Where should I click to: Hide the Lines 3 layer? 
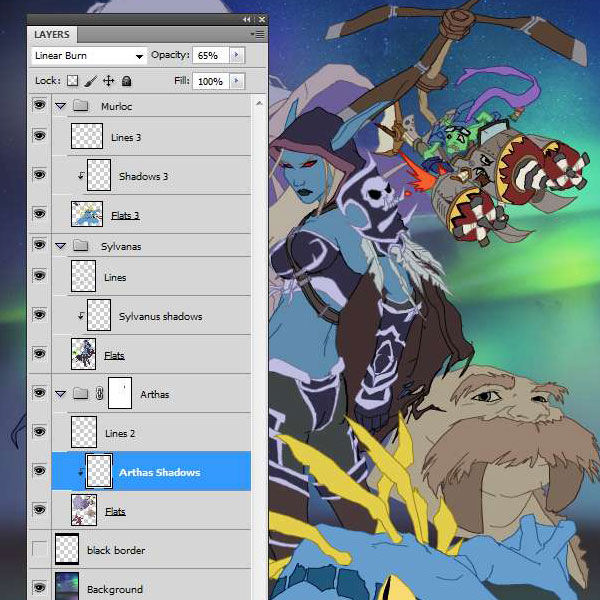click(x=39, y=135)
